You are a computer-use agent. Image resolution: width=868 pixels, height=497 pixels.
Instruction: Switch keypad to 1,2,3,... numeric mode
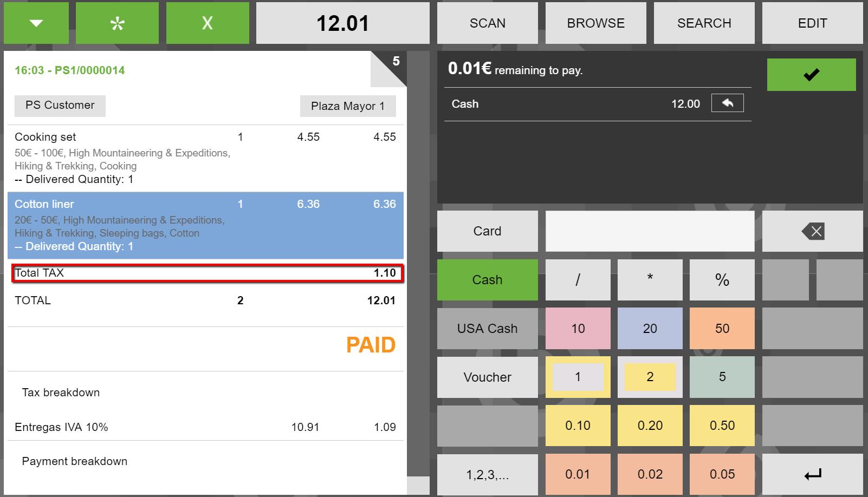(x=487, y=475)
